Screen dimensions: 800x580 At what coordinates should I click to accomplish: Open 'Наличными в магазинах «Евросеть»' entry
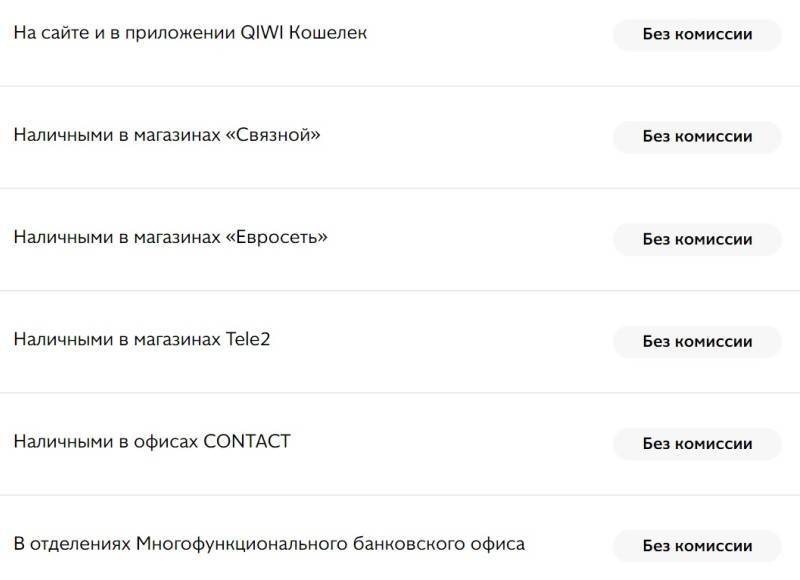(400, 239)
